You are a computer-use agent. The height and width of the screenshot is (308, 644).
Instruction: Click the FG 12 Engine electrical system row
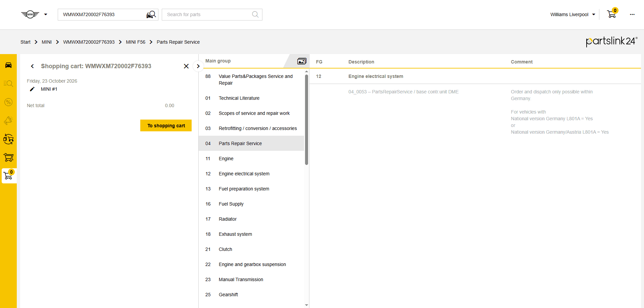tap(475, 76)
